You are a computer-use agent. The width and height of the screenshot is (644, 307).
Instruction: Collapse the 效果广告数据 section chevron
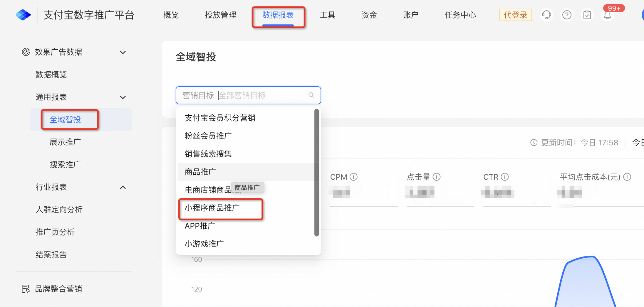coord(123,52)
